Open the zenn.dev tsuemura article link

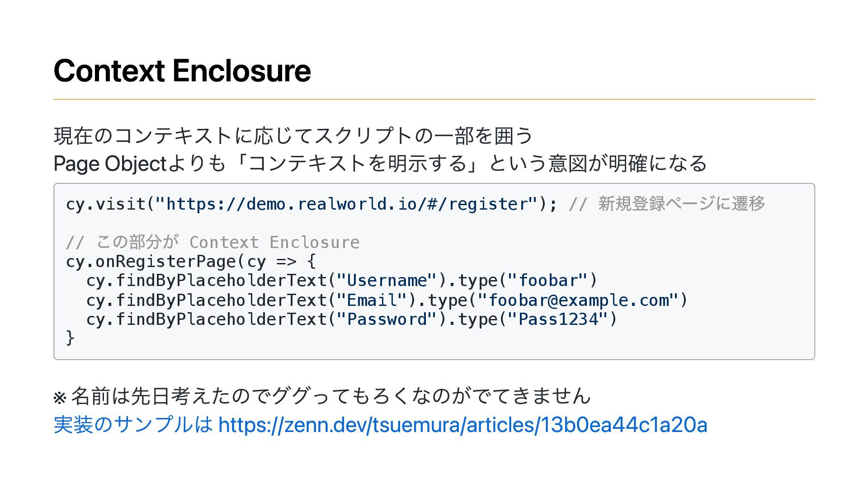[462, 425]
